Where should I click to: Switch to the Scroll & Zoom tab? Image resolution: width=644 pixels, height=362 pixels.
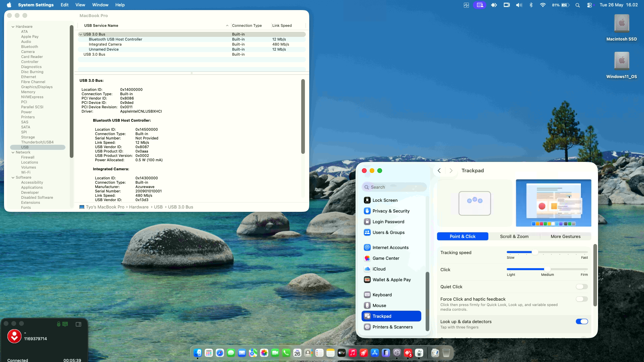click(514, 236)
